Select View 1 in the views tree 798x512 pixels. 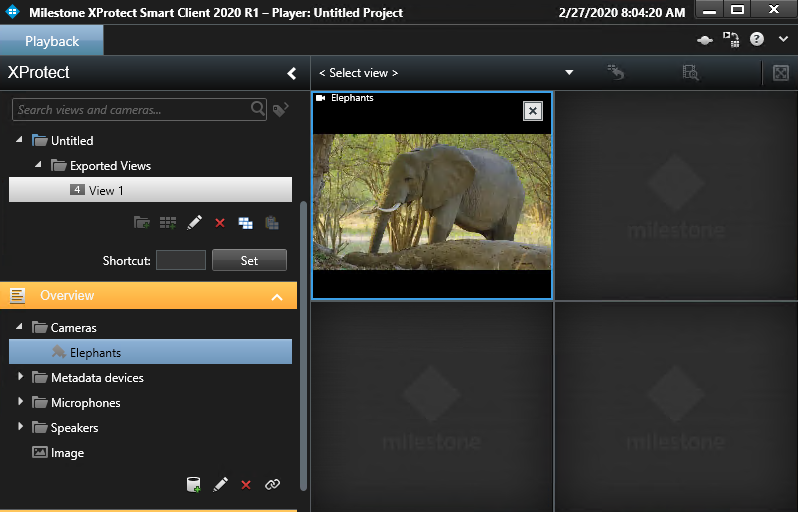coord(150,190)
